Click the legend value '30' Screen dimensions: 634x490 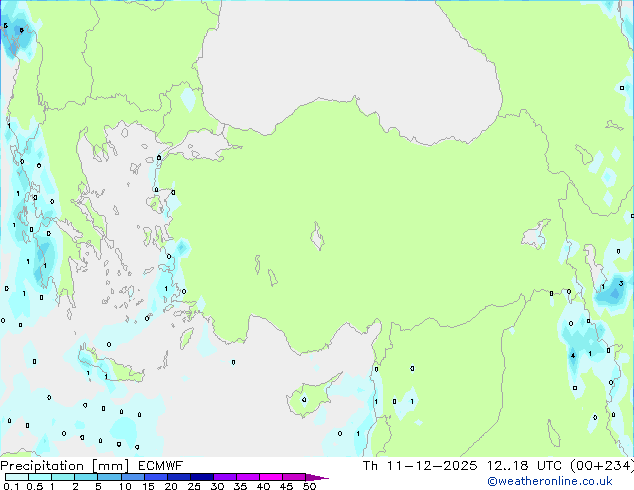click(217, 486)
